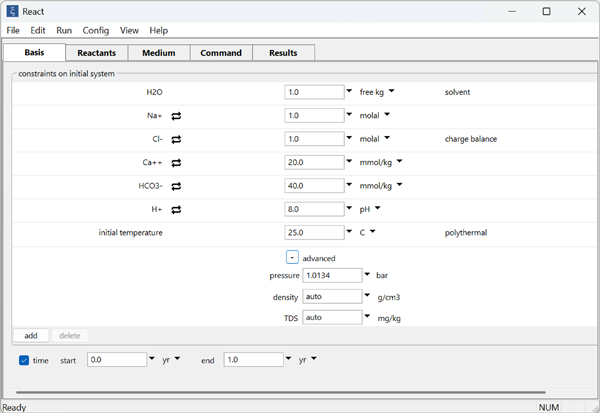The height and width of the screenshot is (413, 600).
Task: Open the Results tab
Action: [x=283, y=53]
